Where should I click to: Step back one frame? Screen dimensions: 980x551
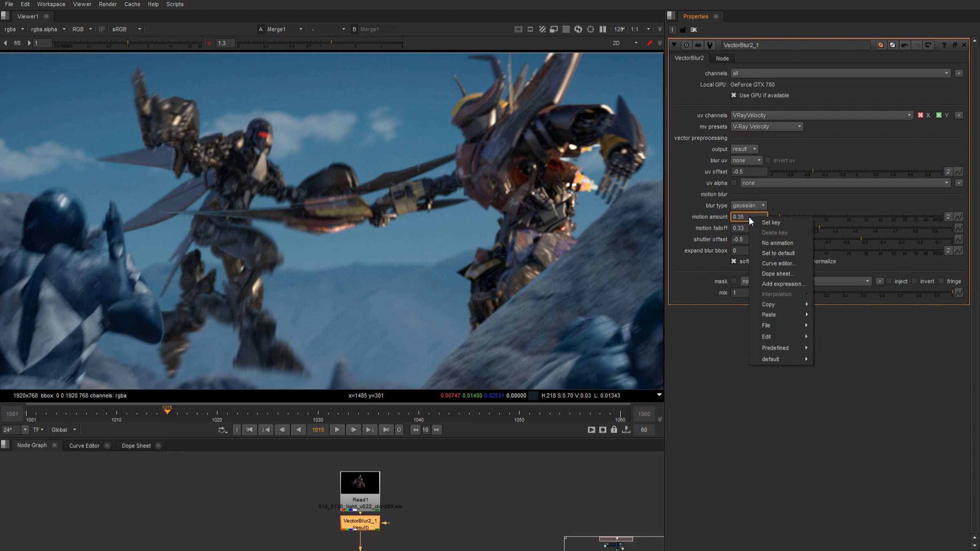point(282,430)
